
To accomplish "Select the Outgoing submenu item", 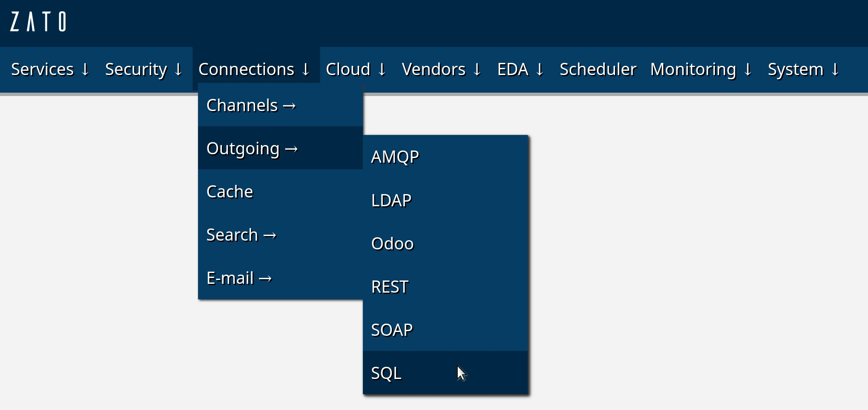I will [252, 149].
